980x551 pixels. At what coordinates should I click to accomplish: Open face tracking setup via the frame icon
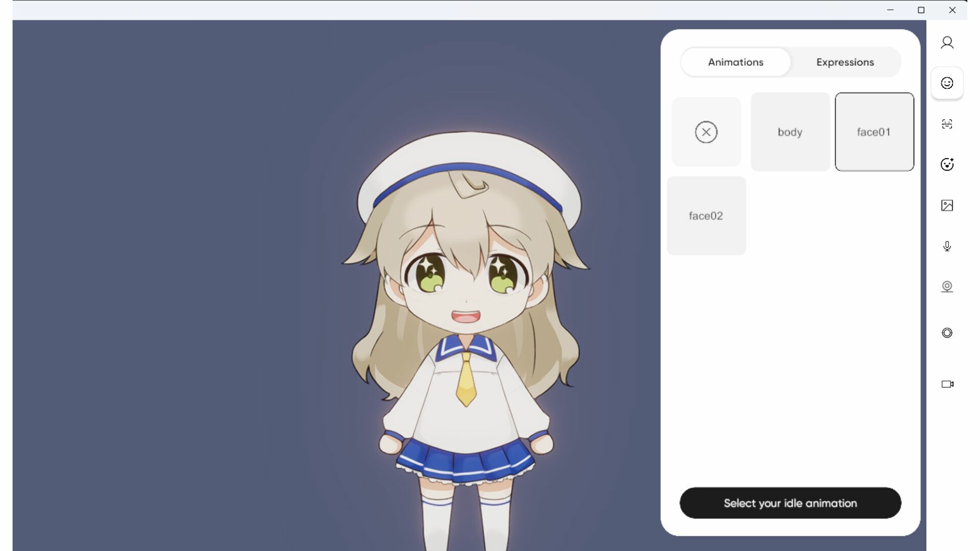click(947, 123)
